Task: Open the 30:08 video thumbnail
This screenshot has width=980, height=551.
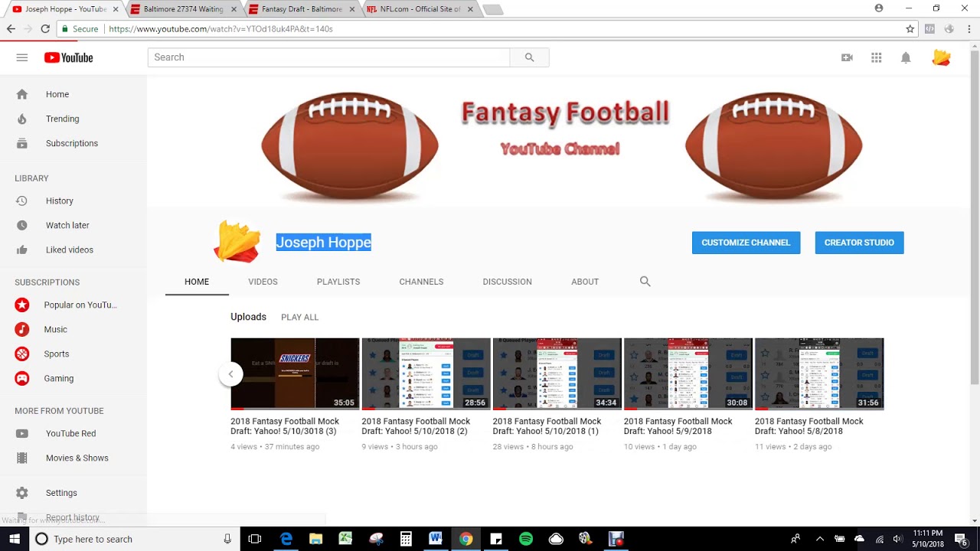Action: 688,374
